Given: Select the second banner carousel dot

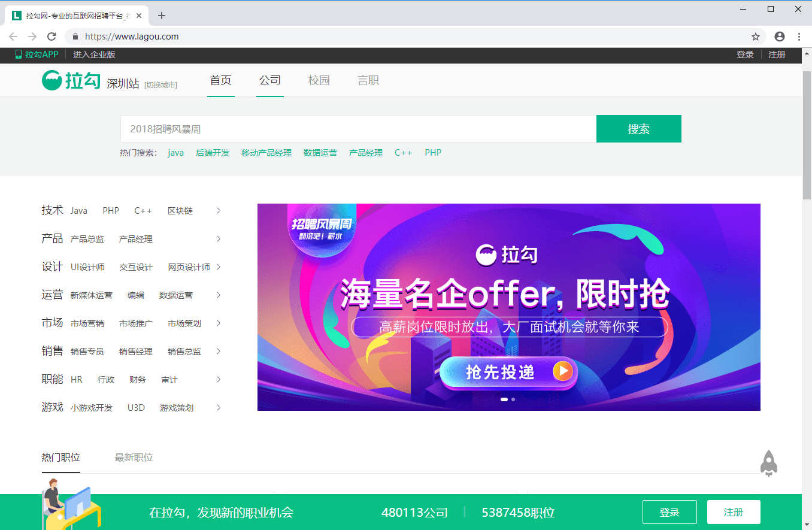Looking at the screenshot, I should click(x=513, y=399).
